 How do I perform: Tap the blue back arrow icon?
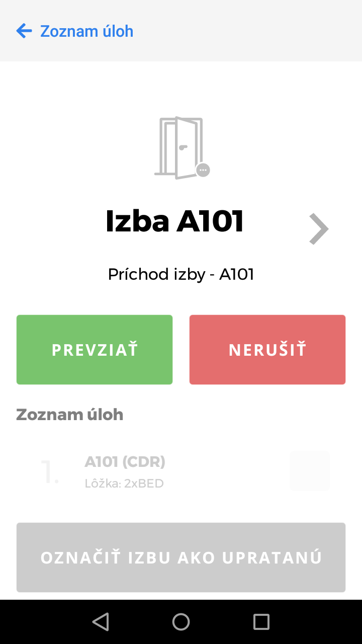click(24, 31)
